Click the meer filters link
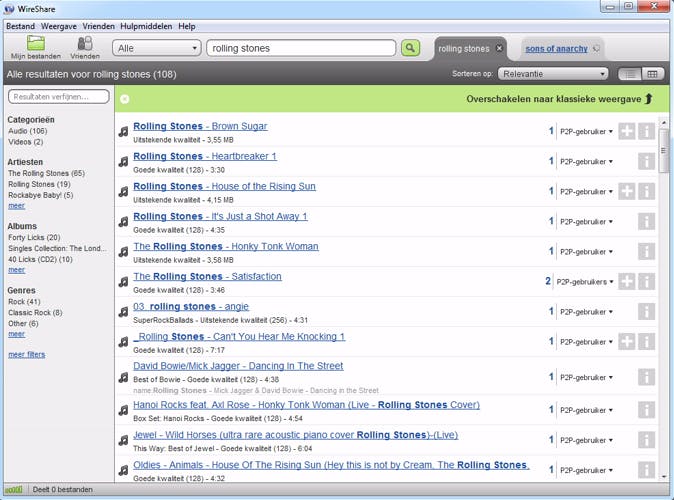The height and width of the screenshot is (500, 674). (27, 355)
